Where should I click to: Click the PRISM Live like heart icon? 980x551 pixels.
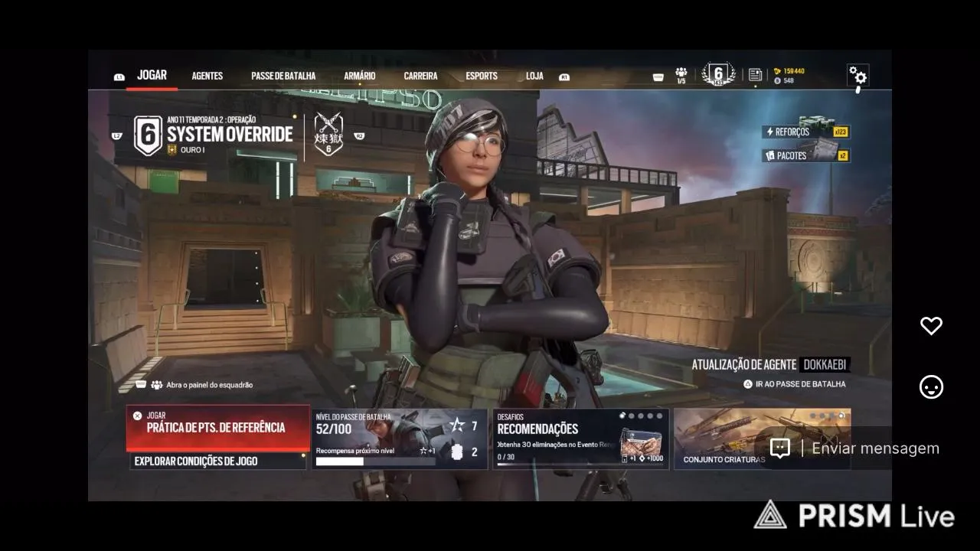931,326
